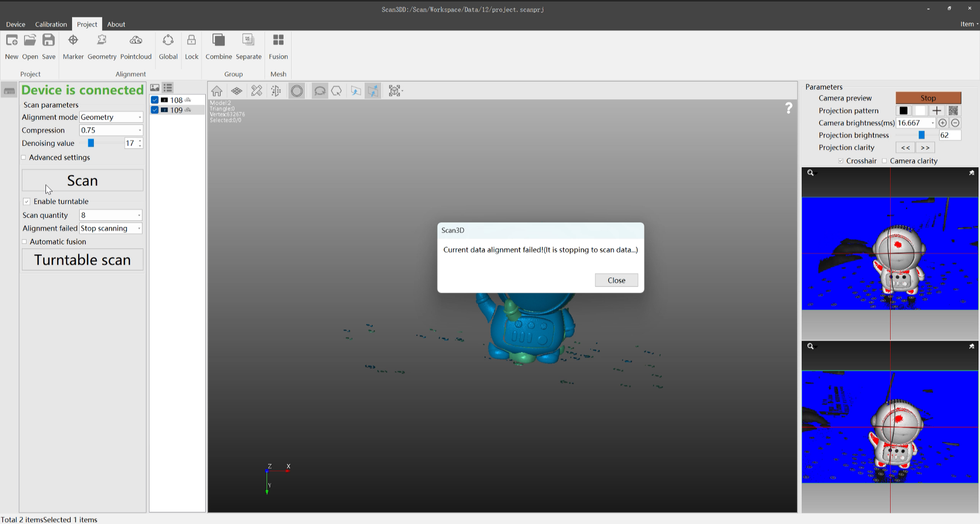Screen dimensions: 980x524
Task: Close the alignment failed dialog
Action: pos(616,280)
